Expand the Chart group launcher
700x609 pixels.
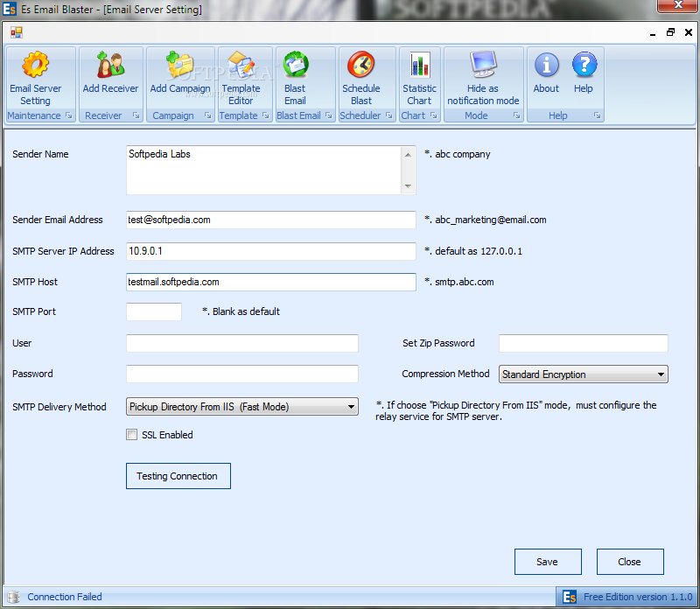(433, 115)
